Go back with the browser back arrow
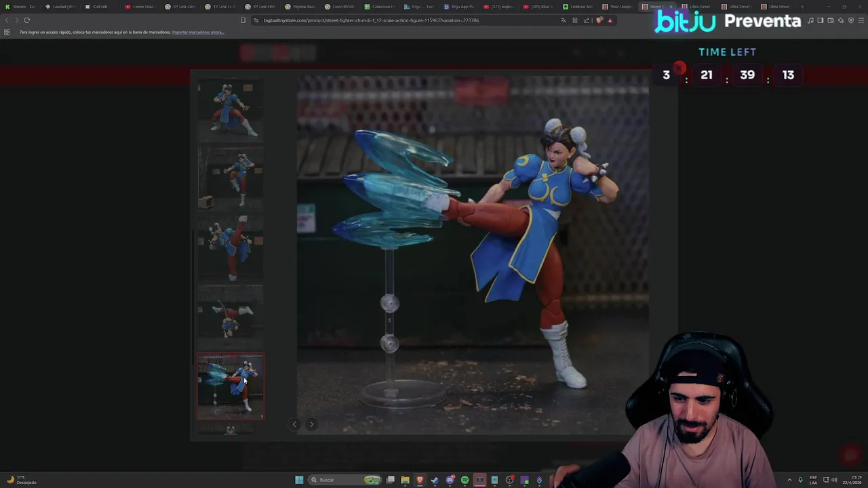Screen dimensions: 868x488 pyautogui.click(x=7, y=20)
